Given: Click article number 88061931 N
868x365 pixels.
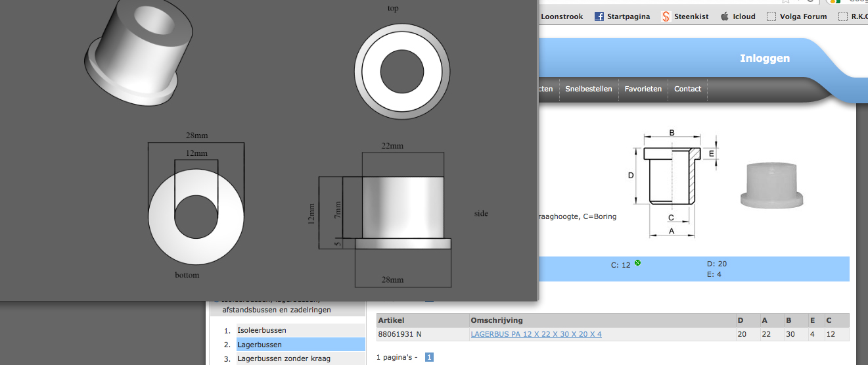Looking at the screenshot, I should click(400, 334).
